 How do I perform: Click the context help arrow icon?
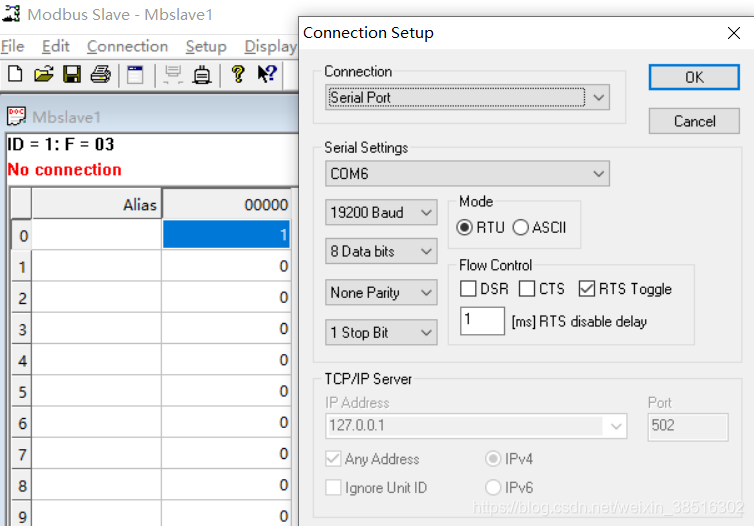pos(267,74)
